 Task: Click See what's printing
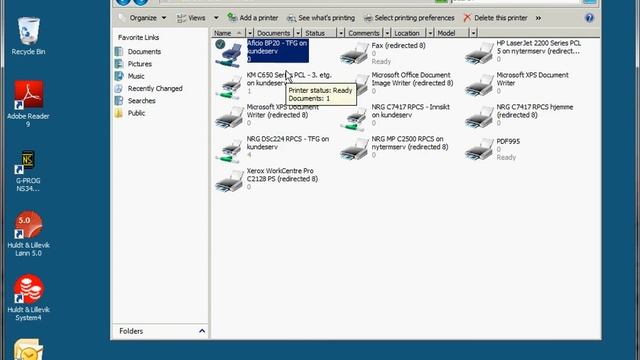pyautogui.click(x=321, y=18)
